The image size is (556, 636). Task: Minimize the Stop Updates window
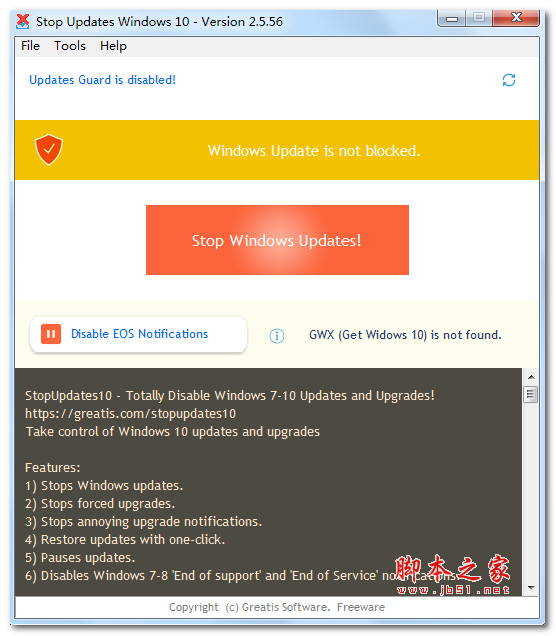point(452,18)
